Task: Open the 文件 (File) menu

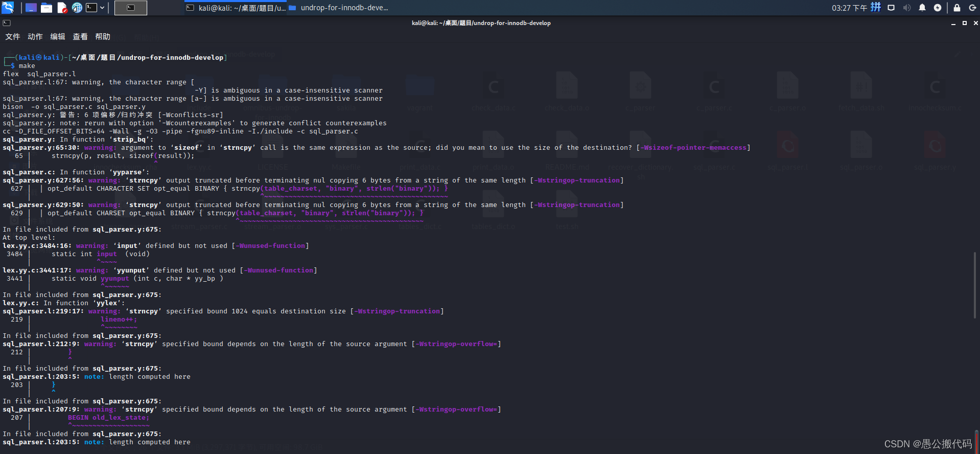Action: coord(13,37)
